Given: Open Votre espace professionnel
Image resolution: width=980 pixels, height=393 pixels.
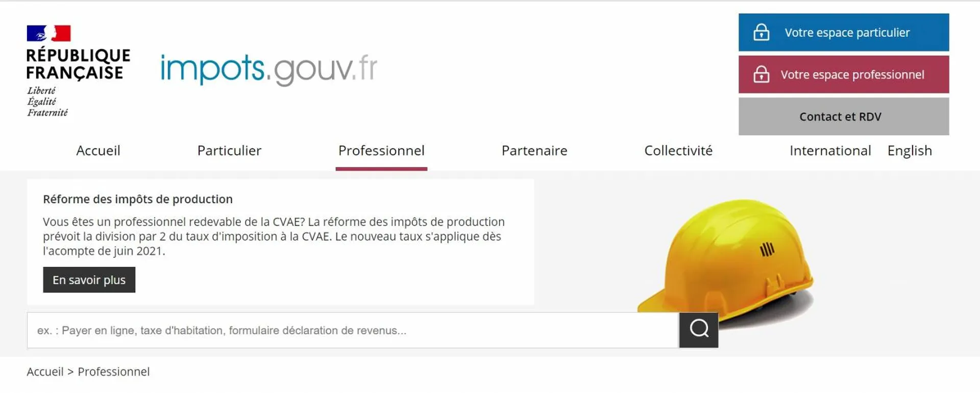Looking at the screenshot, I should click(x=844, y=75).
